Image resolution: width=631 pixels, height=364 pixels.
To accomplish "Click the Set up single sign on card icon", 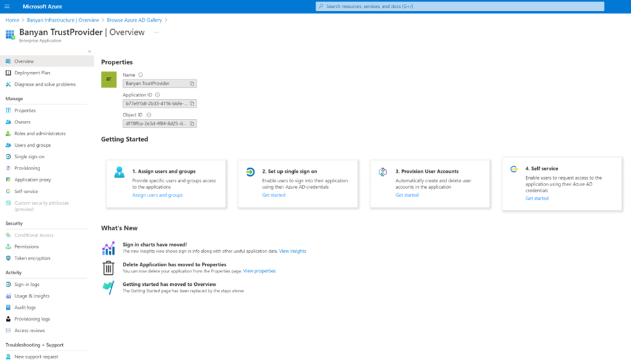I will [x=250, y=172].
